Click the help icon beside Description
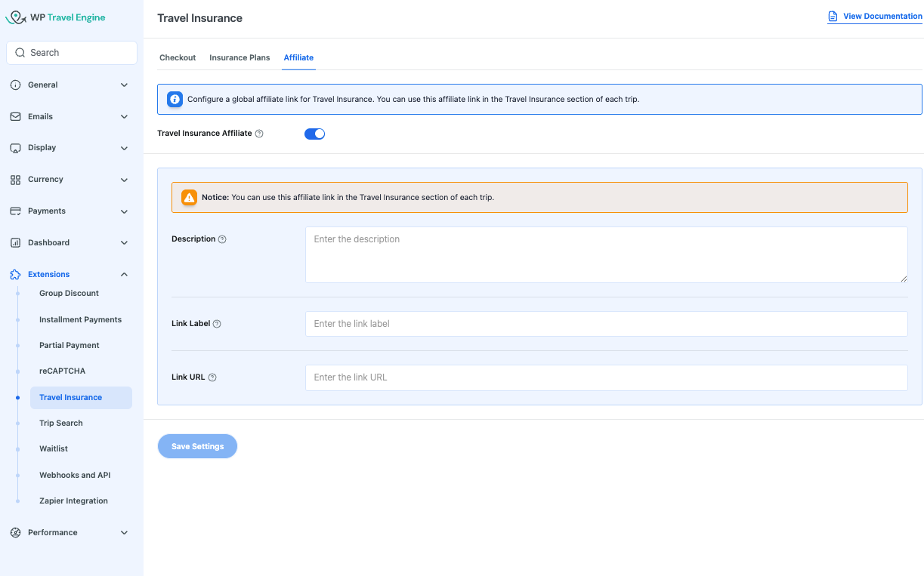 tap(222, 239)
